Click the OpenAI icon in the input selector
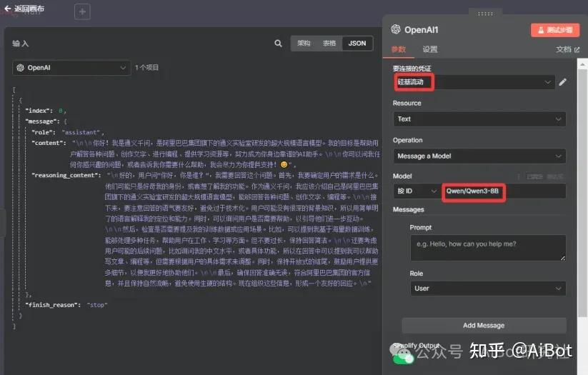 coord(20,68)
